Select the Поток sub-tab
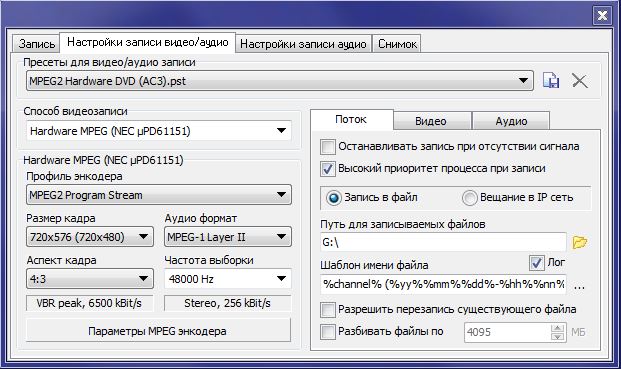The height and width of the screenshot is (369, 621). (351, 120)
